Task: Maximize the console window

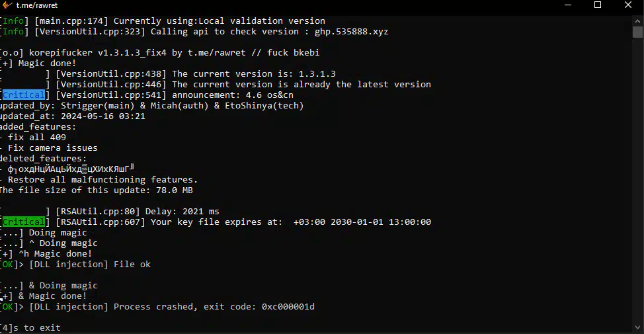Action: click(x=598, y=5)
